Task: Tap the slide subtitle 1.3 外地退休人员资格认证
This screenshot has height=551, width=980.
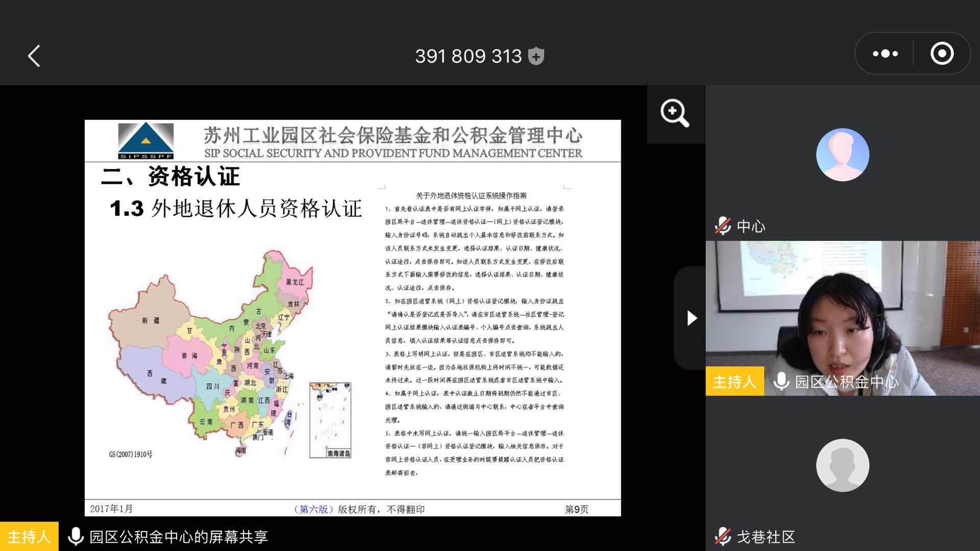Action: click(236, 209)
